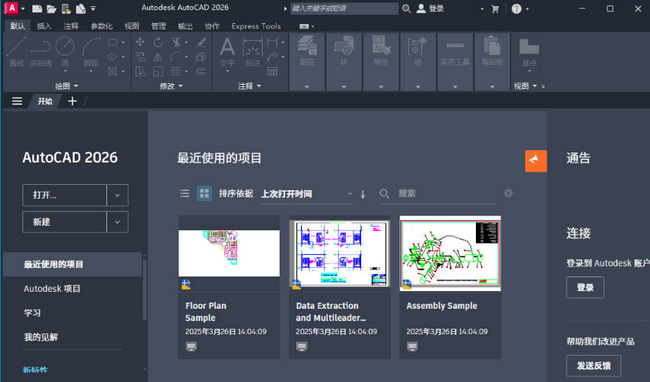Select the Rotate tool in Modify panel
650x382 pixels.
click(x=158, y=42)
